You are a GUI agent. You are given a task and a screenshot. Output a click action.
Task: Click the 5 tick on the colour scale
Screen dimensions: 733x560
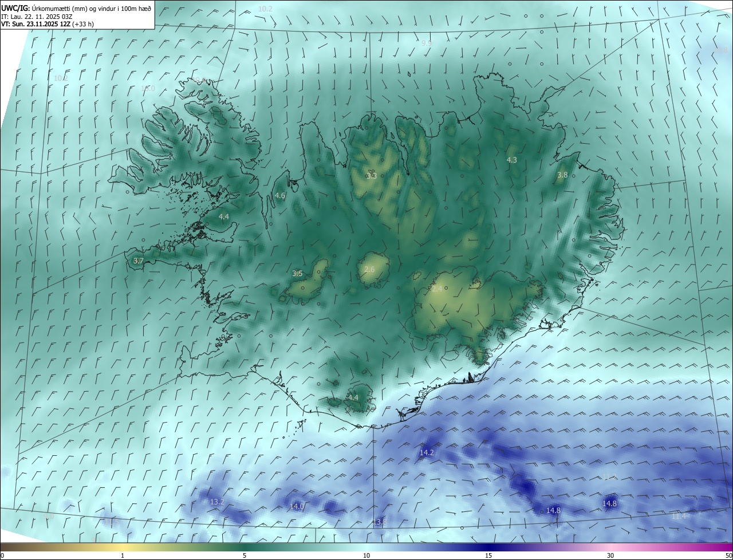(x=245, y=555)
